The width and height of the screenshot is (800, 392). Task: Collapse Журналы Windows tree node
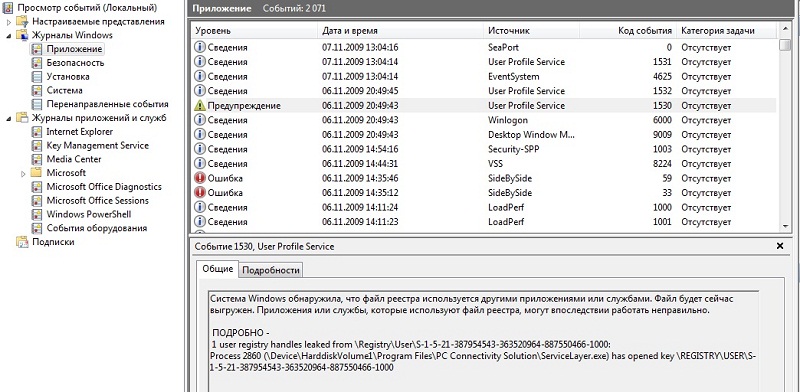[x=9, y=36]
